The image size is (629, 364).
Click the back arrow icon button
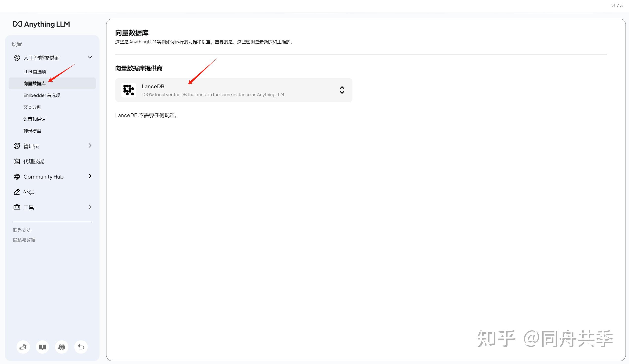tap(81, 347)
